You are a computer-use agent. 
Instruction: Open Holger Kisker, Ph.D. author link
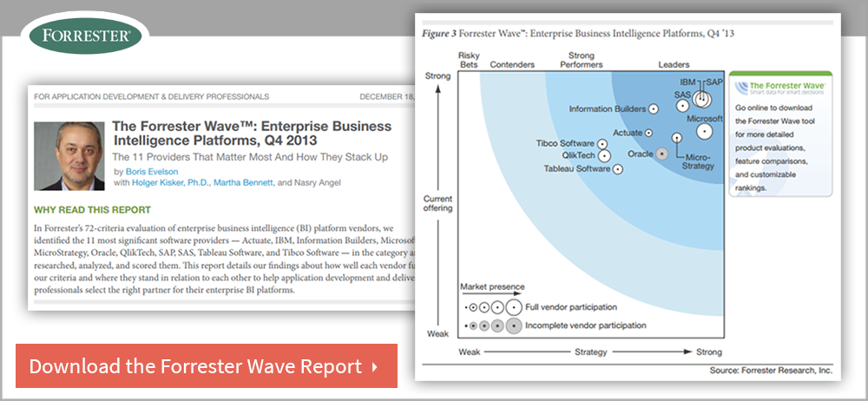pos(170,182)
